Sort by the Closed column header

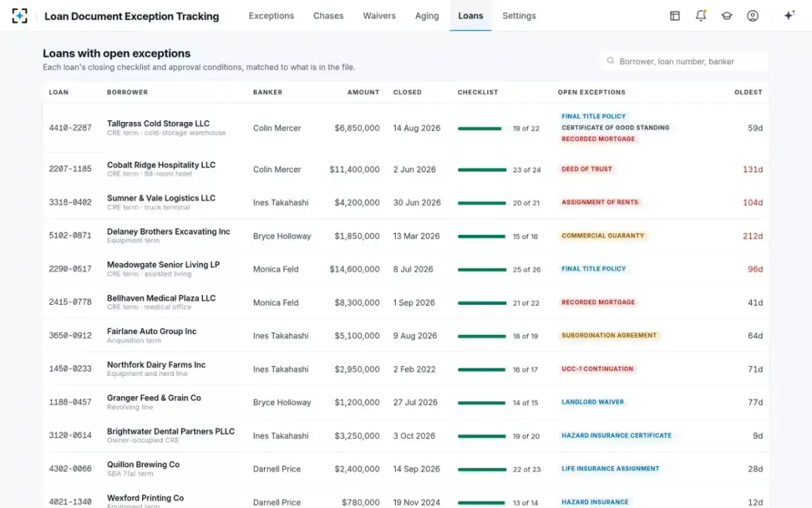(407, 92)
